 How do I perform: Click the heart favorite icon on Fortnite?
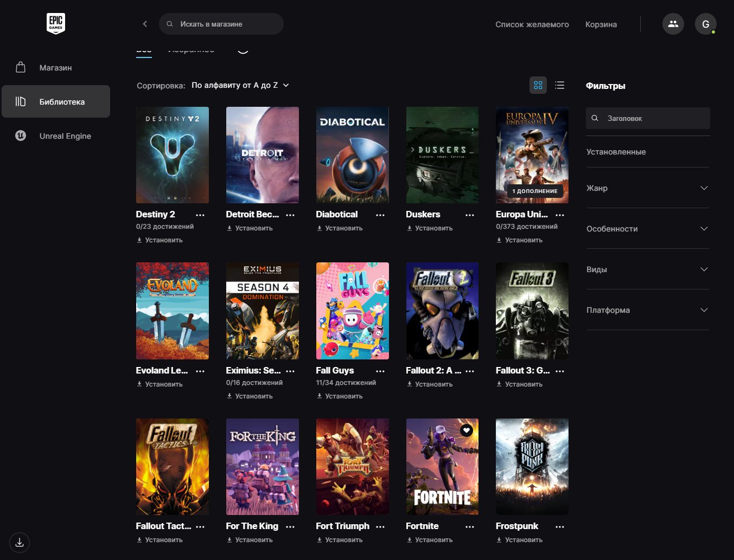pyautogui.click(x=467, y=430)
